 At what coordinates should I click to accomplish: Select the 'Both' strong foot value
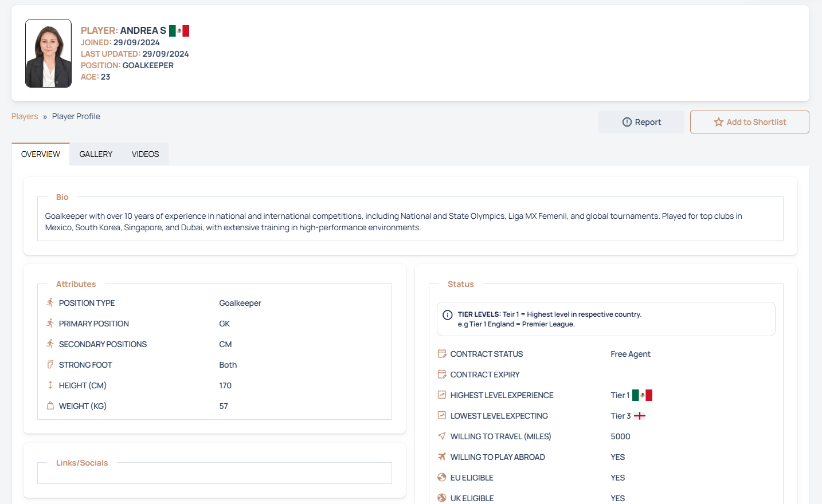tap(228, 365)
